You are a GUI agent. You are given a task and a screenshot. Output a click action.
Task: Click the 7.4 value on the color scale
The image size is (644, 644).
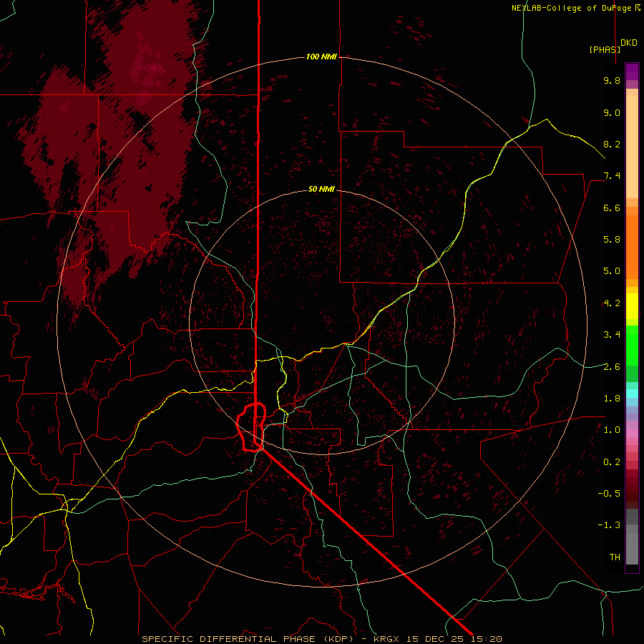click(x=612, y=176)
